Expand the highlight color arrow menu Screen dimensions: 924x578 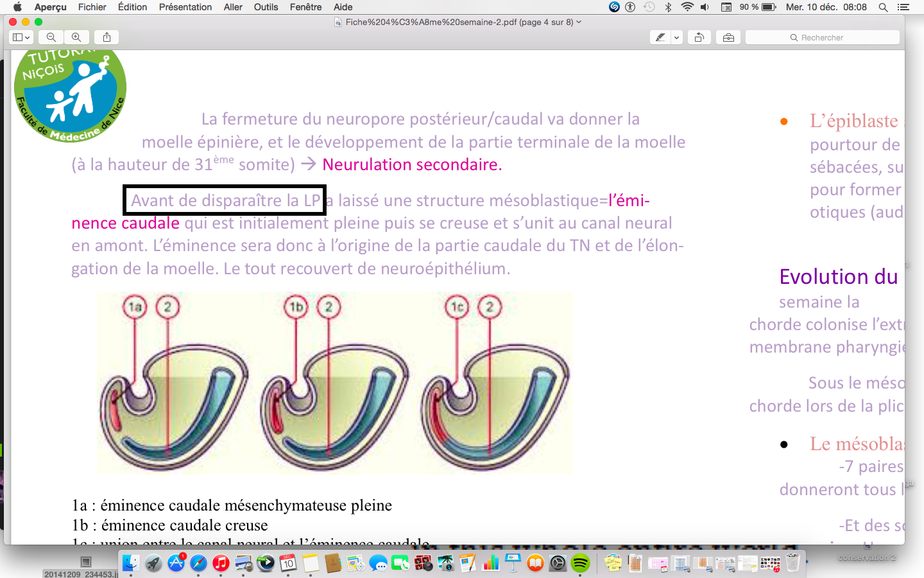click(x=676, y=37)
